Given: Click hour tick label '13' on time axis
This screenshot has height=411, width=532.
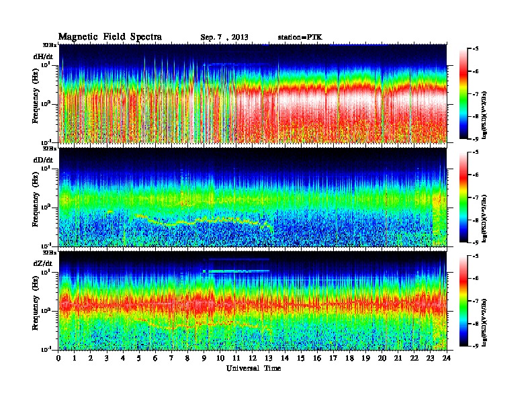Looking at the screenshot, I should [x=269, y=358].
